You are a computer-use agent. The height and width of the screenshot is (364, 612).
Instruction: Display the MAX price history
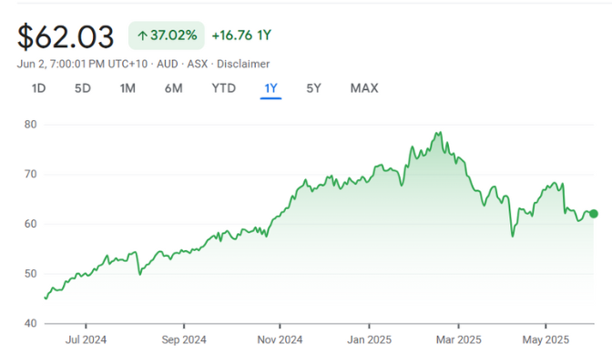click(364, 88)
